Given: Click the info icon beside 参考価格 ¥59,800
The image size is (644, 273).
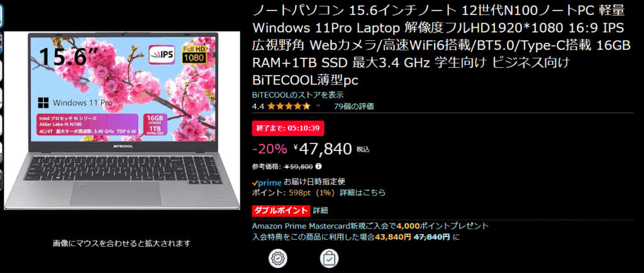Looking at the screenshot, I should pos(319,167).
